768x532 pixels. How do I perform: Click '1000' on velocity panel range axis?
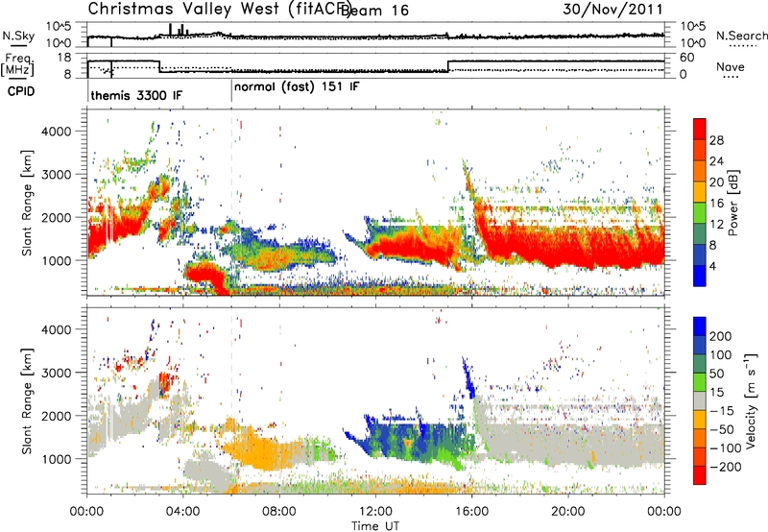[56, 459]
